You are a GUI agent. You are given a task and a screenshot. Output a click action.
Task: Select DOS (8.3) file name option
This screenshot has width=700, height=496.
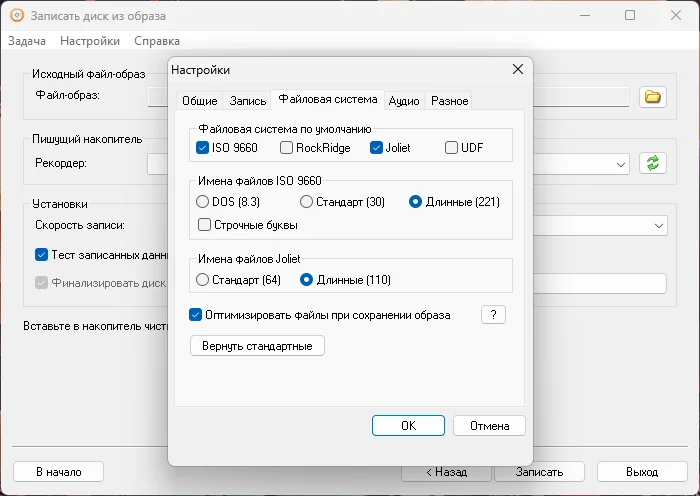(203, 202)
